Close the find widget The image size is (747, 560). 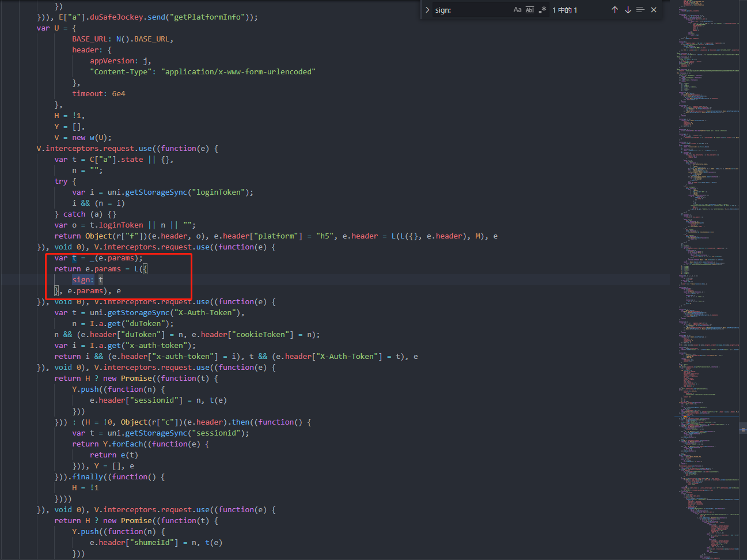point(654,10)
